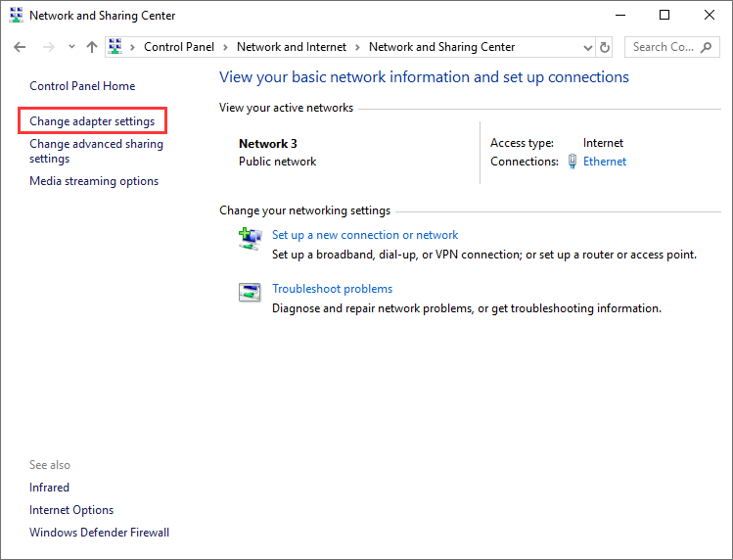Viewport: 733px width, 560px height.
Task: Refresh the Network and Sharing Center page
Action: click(605, 47)
